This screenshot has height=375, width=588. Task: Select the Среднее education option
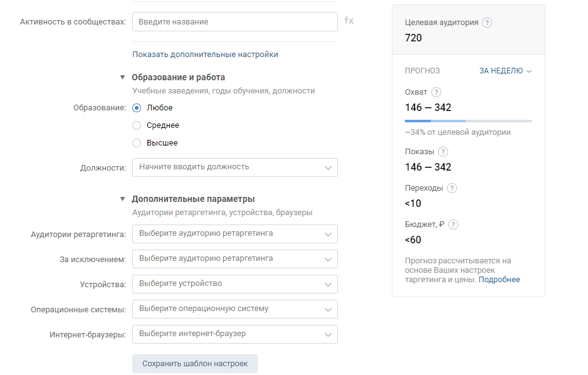tap(137, 125)
